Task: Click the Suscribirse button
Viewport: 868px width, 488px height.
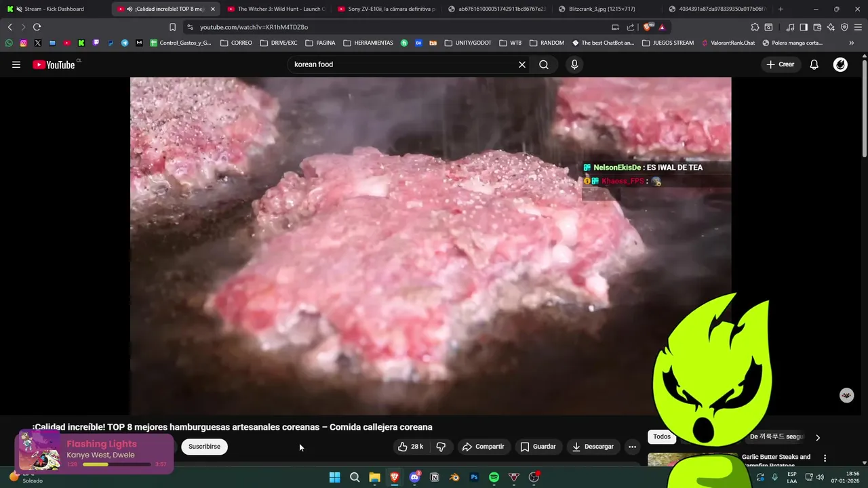Action: click(204, 447)
